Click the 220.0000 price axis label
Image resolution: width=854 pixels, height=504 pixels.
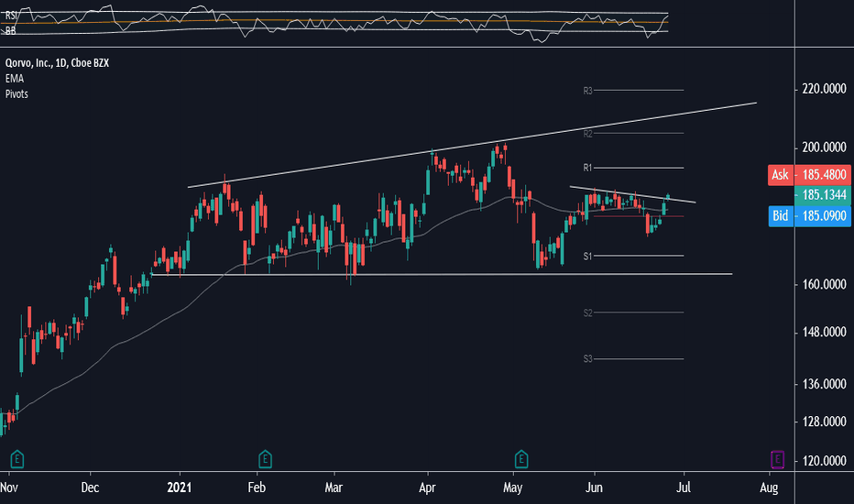point(824,89)
